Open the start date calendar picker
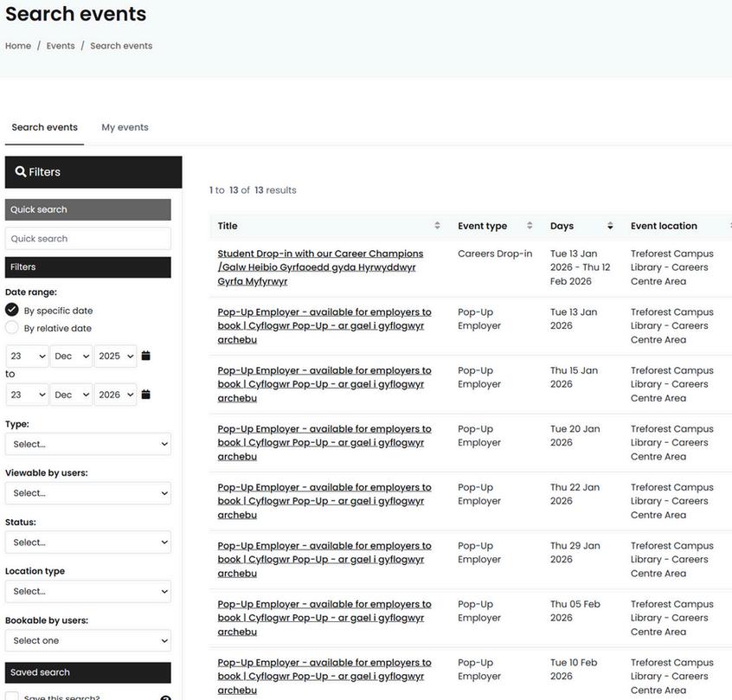The image size is (732, 700). [146, 356]
